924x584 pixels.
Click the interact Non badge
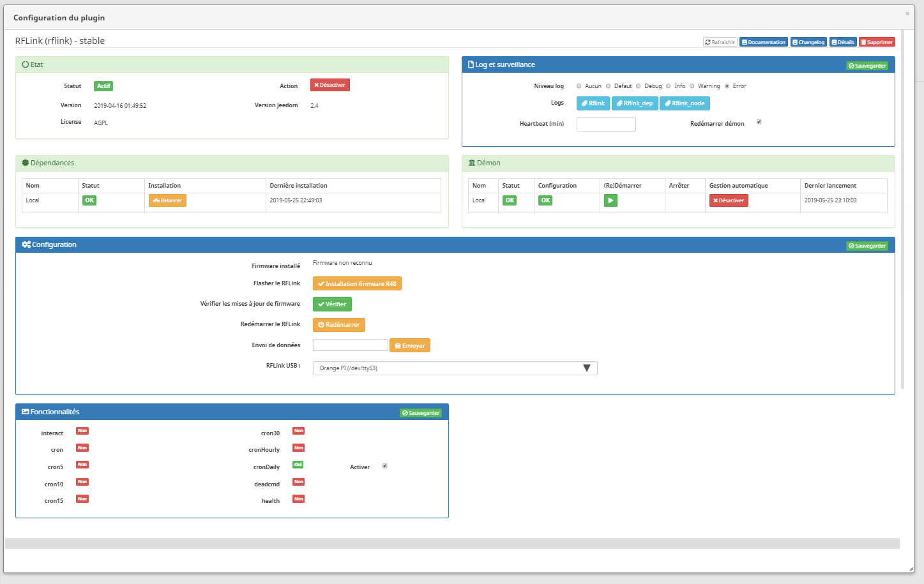82,431
